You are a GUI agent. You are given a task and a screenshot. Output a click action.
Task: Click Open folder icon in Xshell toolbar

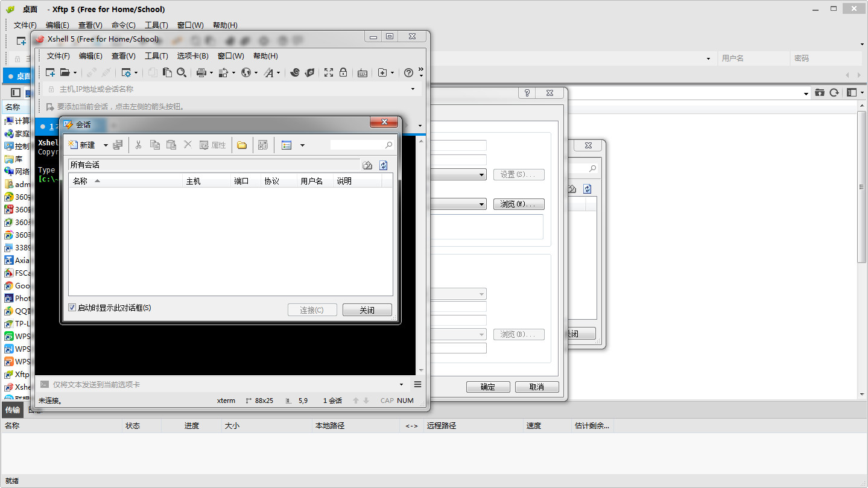coord(65,72)
